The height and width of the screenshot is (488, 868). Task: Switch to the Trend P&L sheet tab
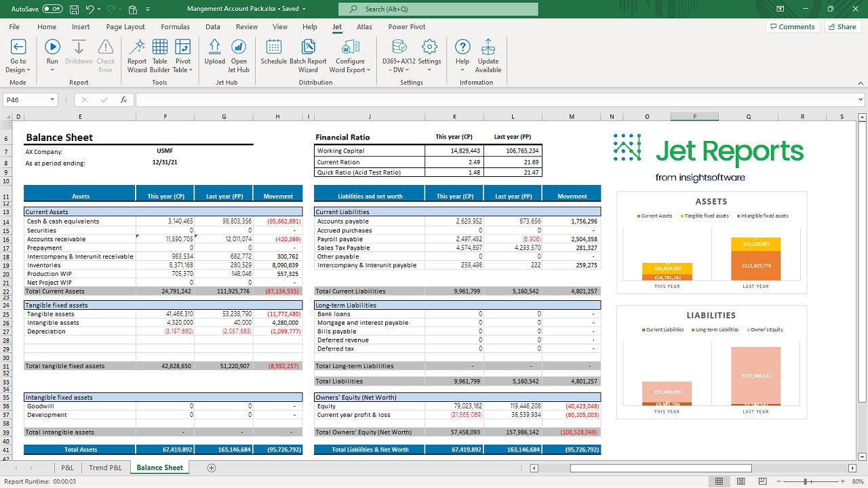click(106, 468)
